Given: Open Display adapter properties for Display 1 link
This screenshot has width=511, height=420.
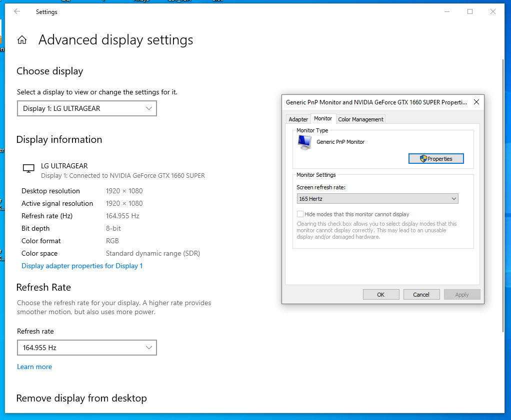Looking at the screenshot, I should tap(82, 266).
